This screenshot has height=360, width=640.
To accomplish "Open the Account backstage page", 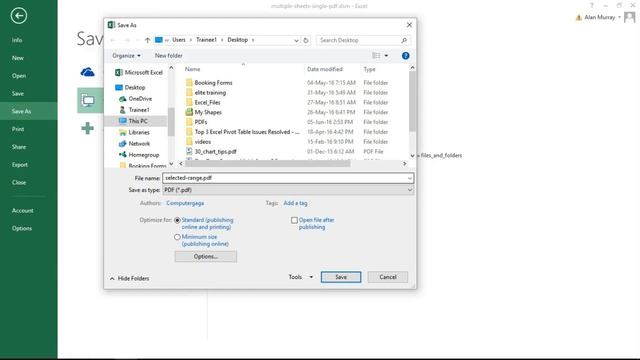I will (x=22, y=211).
